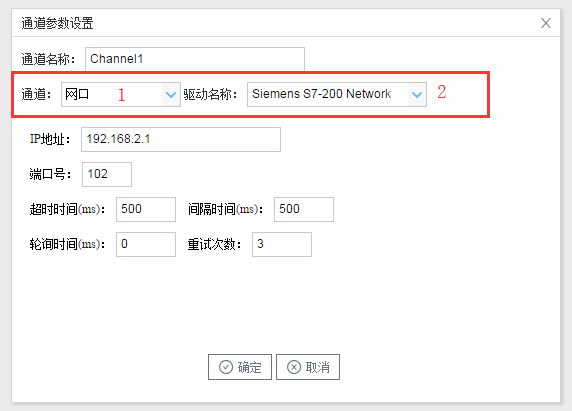Click the 重试次数 label text
572x411 pixels.
tap(214, 244)
